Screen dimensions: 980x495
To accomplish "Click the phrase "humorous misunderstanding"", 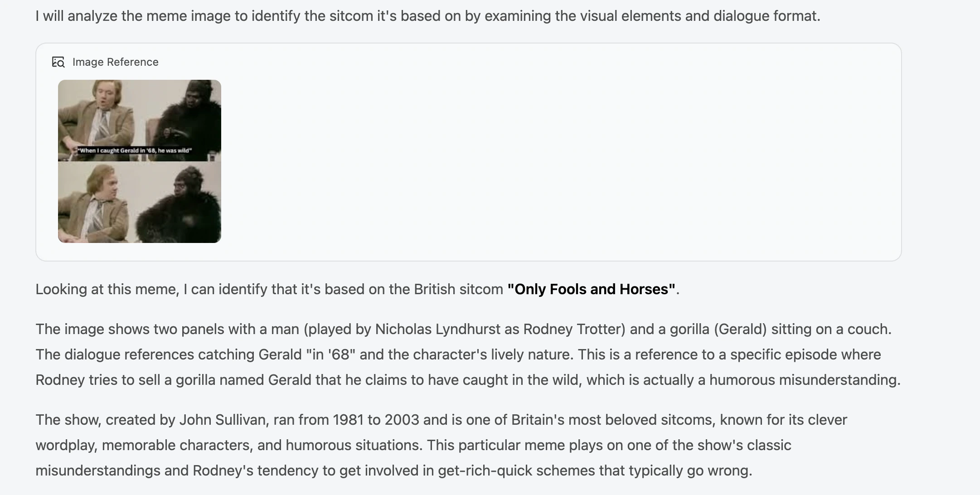I will click(804, 380).
